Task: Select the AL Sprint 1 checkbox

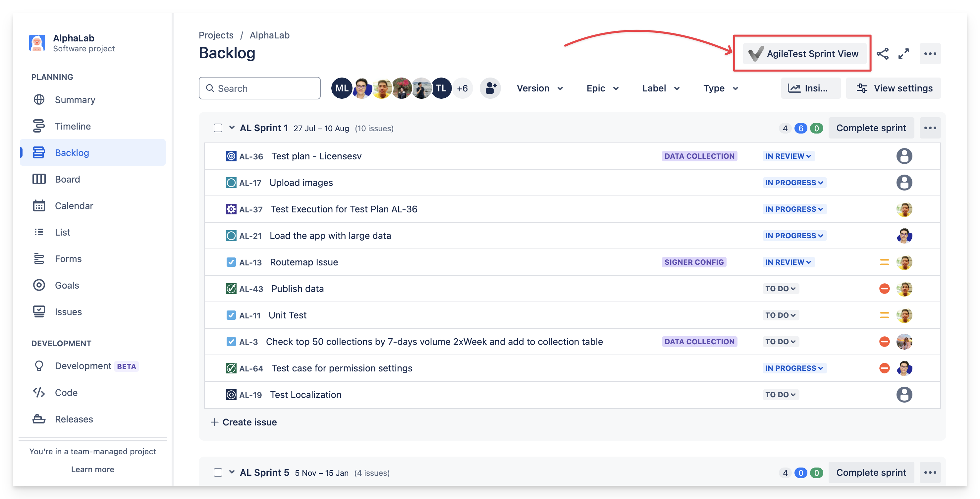Action: click(218, 128)
